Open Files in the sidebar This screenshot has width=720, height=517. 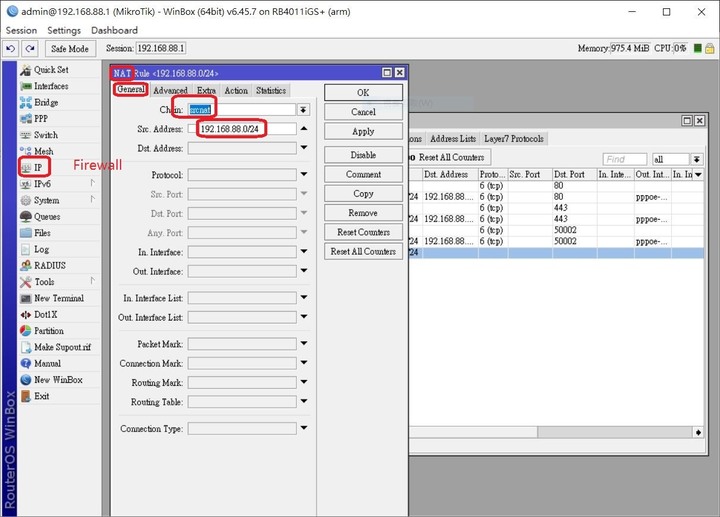[x=41, y=233]
